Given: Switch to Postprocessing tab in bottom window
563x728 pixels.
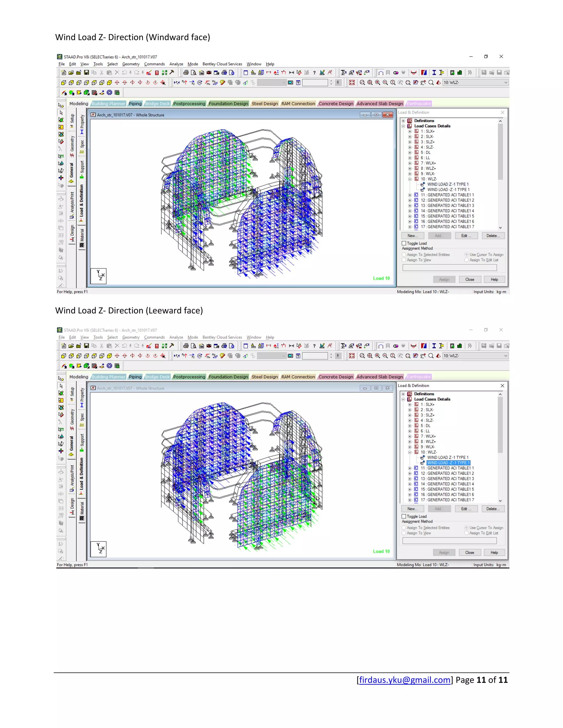Looking at the screenshot, I should [189, 377].
